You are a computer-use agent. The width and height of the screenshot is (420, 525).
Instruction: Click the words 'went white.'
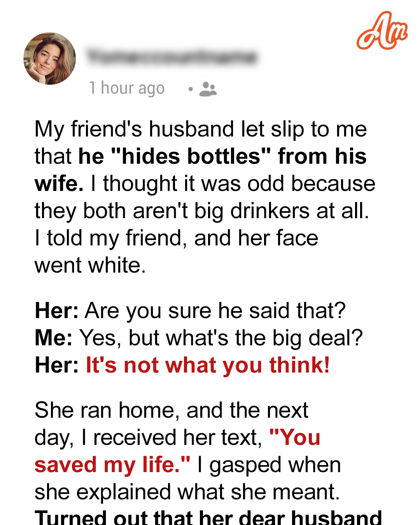tap(90, 265)
